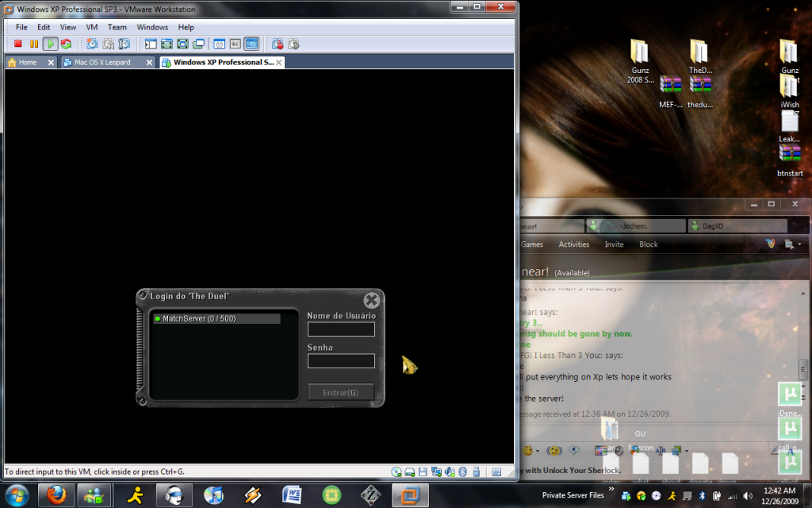Screen dimensions: 812x508
Task: Open the chat options dropdown arrow
Action: click(799, 244)
